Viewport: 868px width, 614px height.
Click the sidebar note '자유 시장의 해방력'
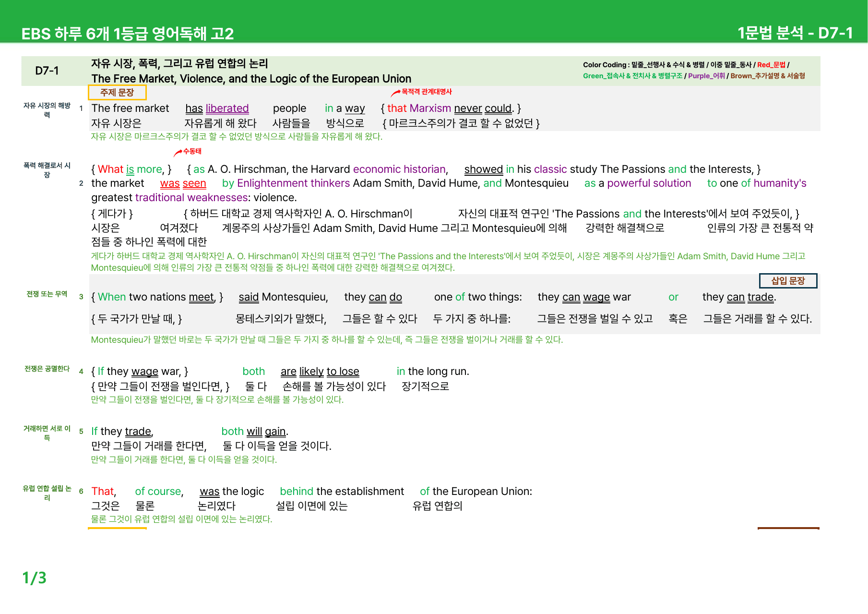click(x=47, y=110)
